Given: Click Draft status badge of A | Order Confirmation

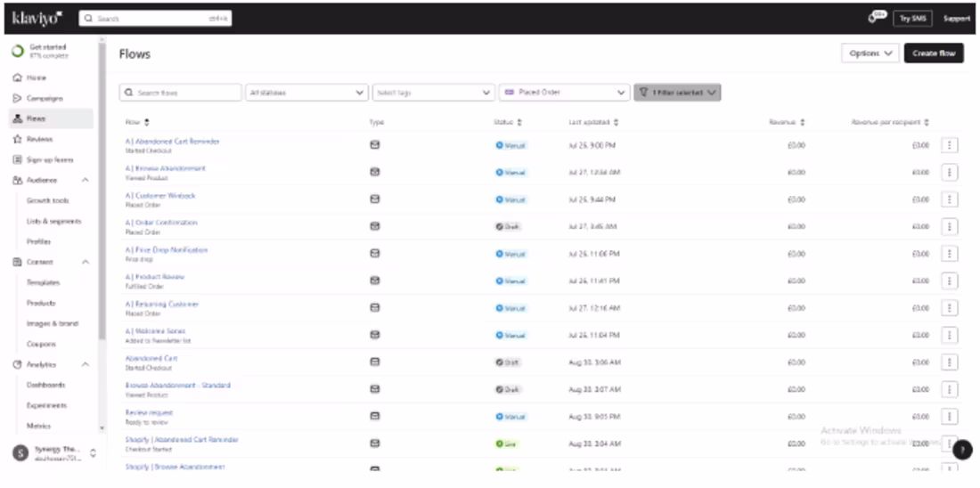Looking at the screenshot, I should coord(508,227).
